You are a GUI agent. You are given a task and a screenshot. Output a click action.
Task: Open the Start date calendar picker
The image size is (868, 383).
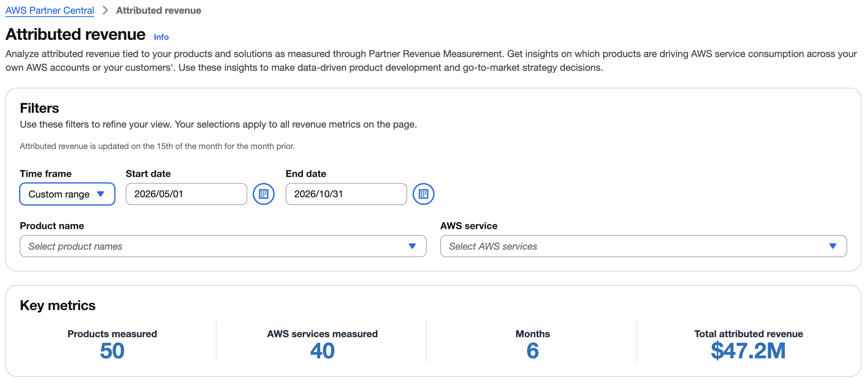[263, 194]
